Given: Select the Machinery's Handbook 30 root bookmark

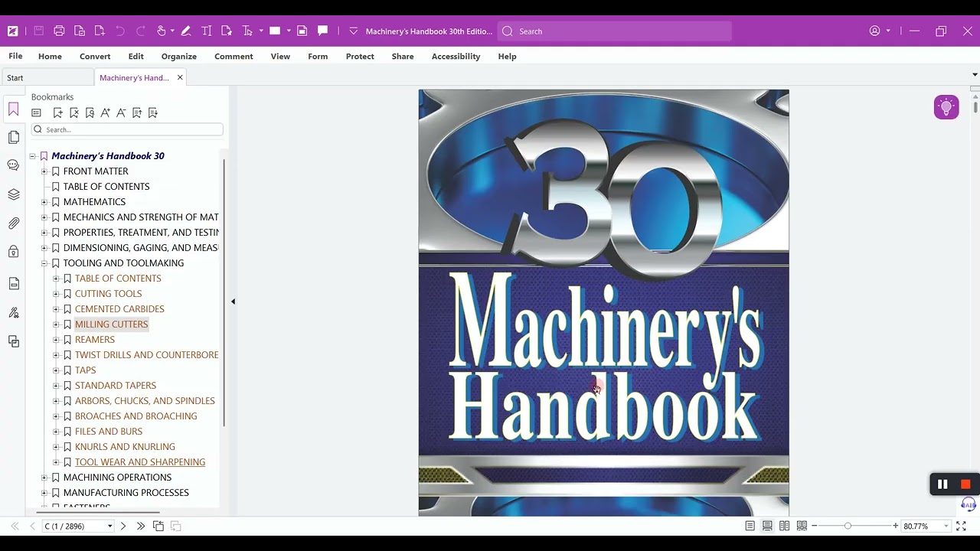Looking at the screenshot, I should click(x=108, y=156).
